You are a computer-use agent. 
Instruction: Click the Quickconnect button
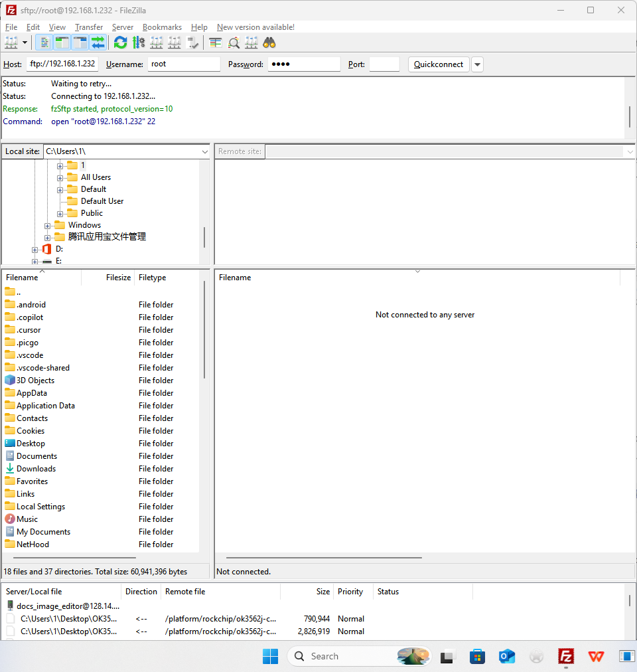tap(439, 64)
